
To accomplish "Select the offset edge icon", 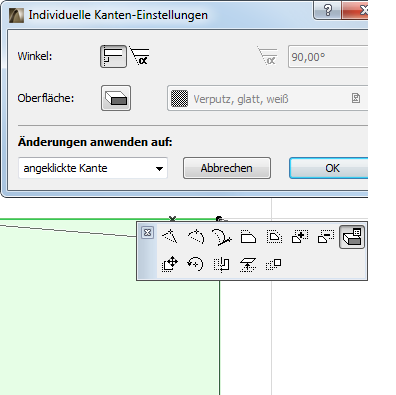I will [x=248, y=237].
